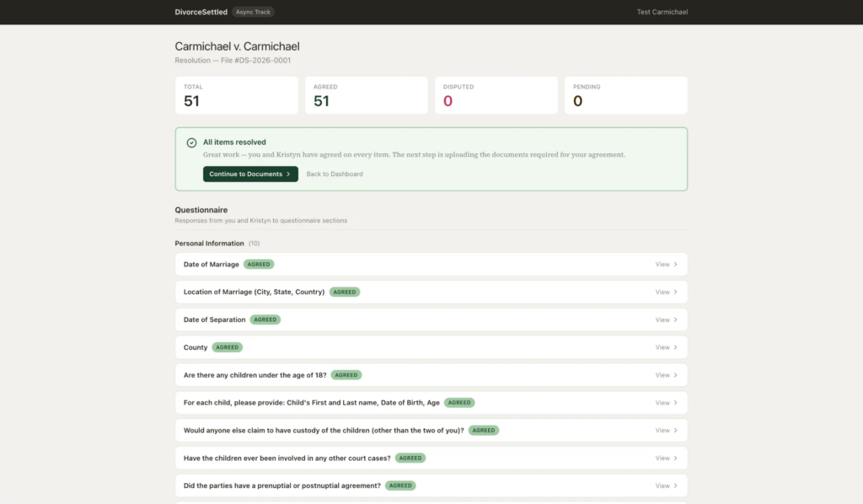
Task: View the children under 18 item
Action: tap(662, 375)
